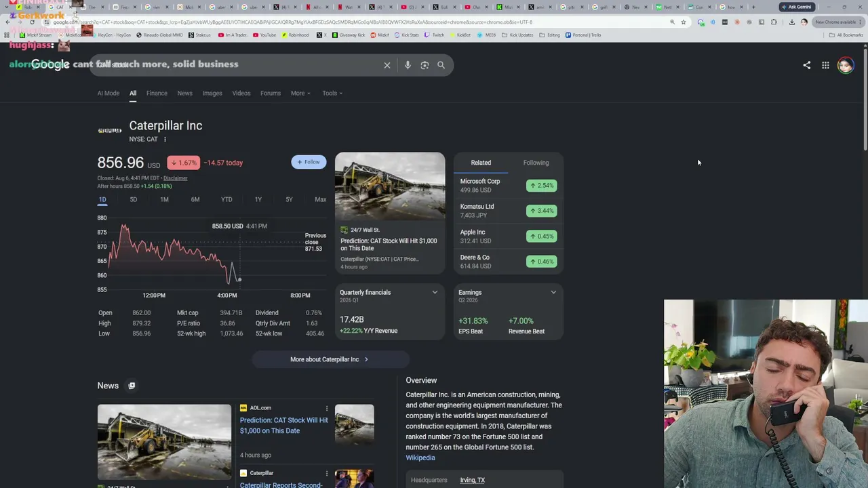Open the Personal Trello bookmark

584,35
